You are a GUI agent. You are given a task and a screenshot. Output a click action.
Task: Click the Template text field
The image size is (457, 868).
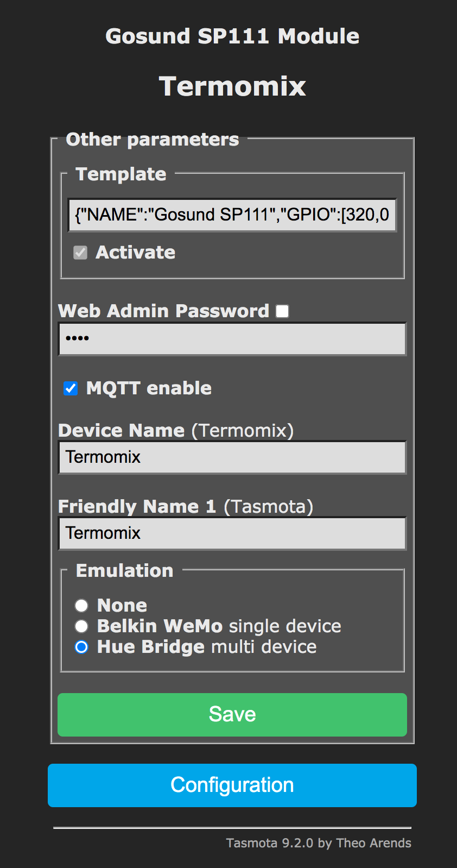click(232, 215)
